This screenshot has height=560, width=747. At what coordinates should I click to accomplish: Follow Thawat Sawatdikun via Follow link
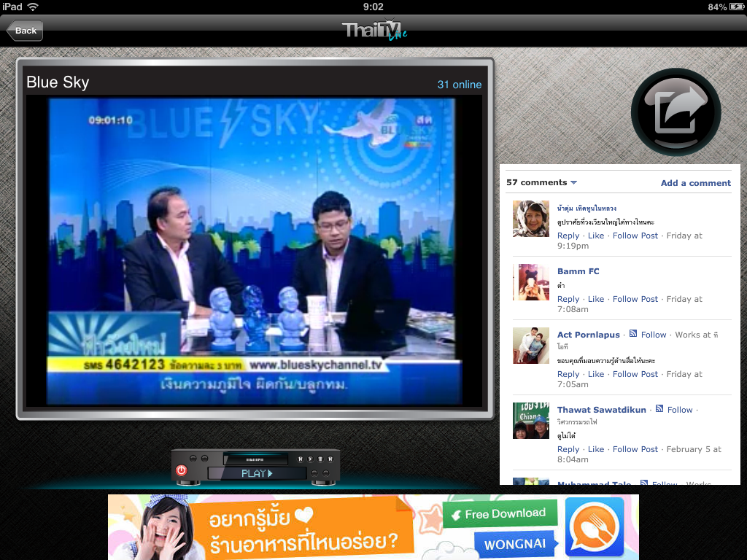click(x=680, y=410)
